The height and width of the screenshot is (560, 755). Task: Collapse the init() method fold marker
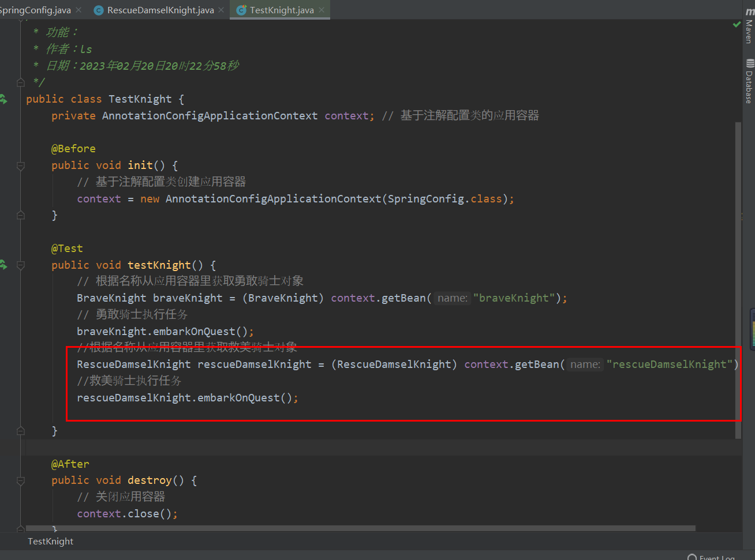[x=21, y=166]
